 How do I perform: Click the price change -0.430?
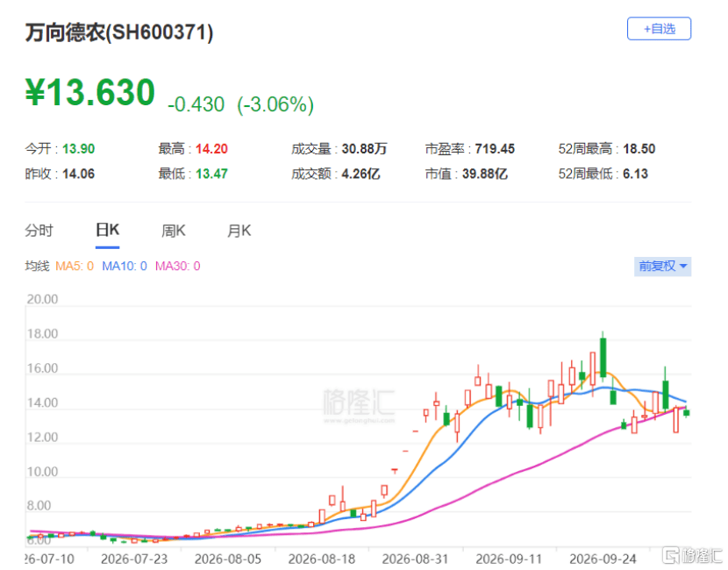pyautogui.click(x=196, y=104)
